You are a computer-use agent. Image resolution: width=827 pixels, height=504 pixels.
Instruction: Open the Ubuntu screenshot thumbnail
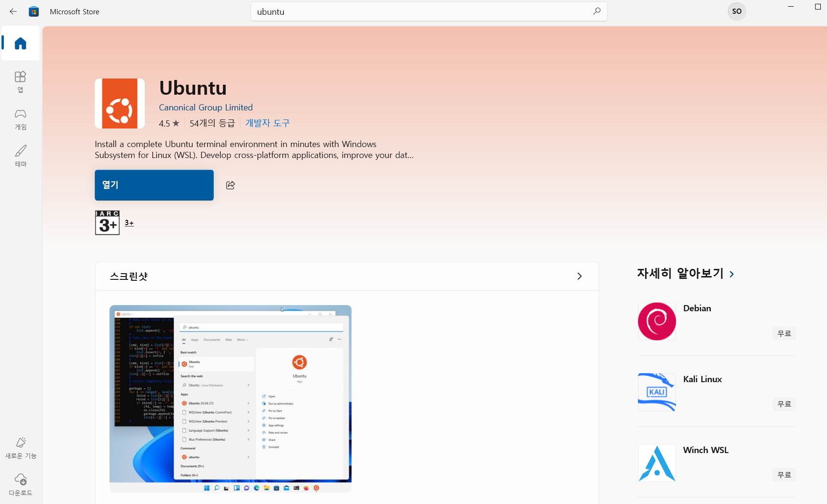(230, 399)
